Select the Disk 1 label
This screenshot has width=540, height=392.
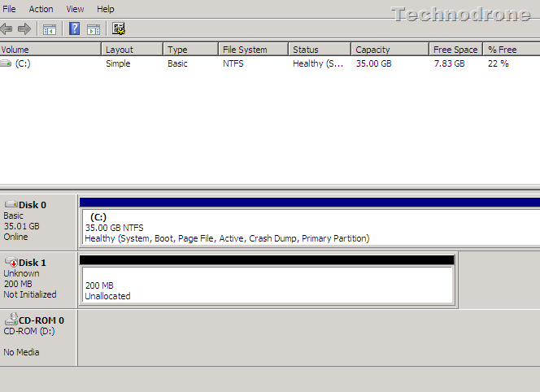point(33,263)
